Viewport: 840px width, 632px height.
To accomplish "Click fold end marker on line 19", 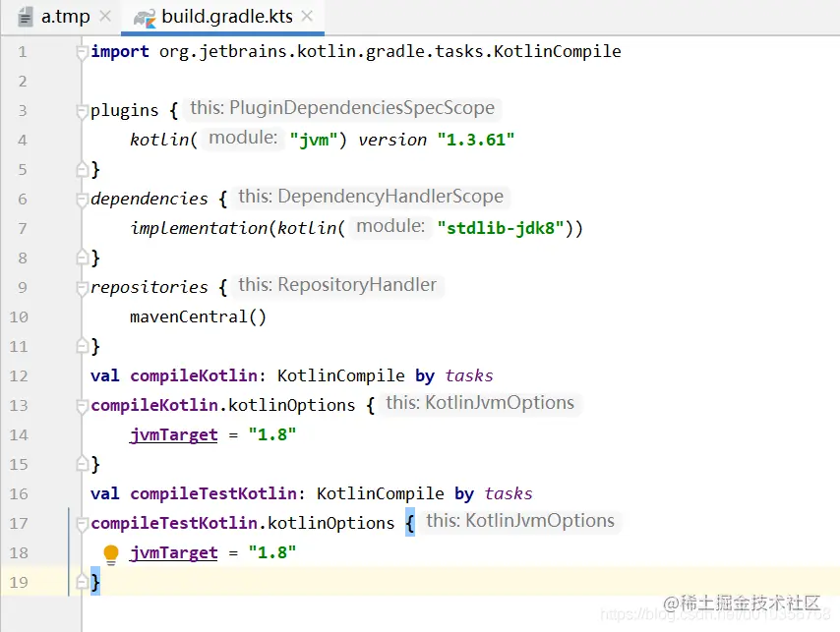I will click(82, 581).
